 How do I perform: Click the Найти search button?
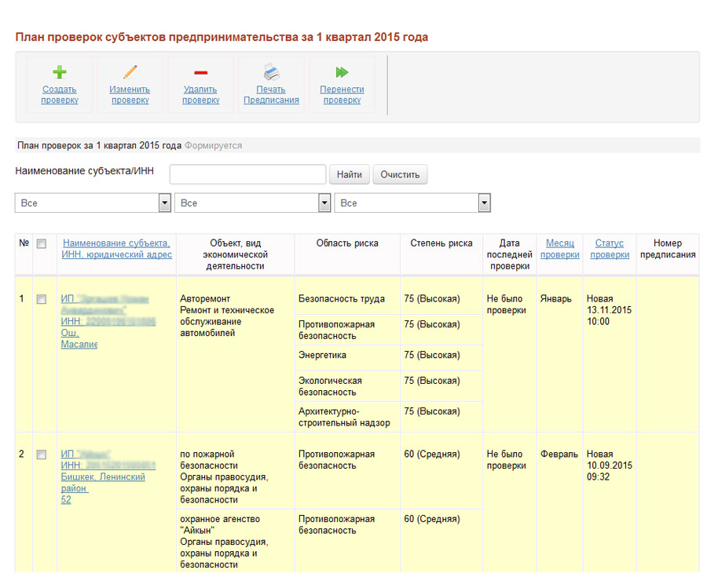tap(350, 174)
